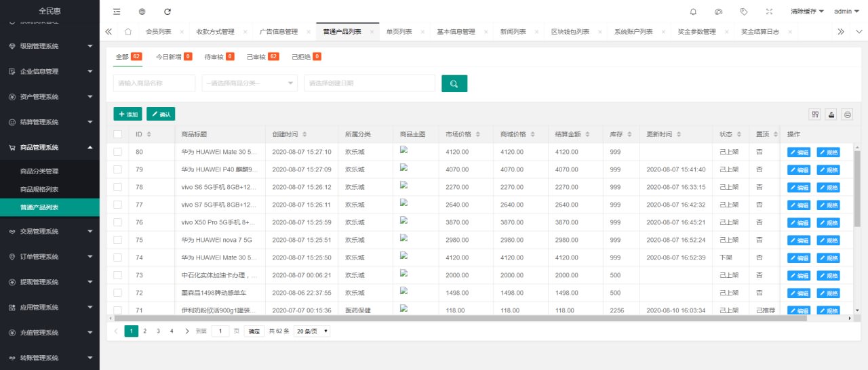The image size is (868, 370).
Task: Open the product category dropdown
Action: coord(250,83)
